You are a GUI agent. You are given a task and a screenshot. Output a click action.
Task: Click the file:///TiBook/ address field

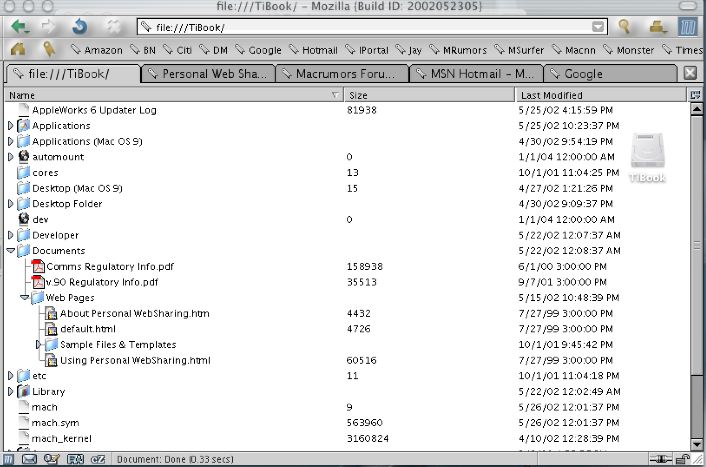(x=372, y=27)
